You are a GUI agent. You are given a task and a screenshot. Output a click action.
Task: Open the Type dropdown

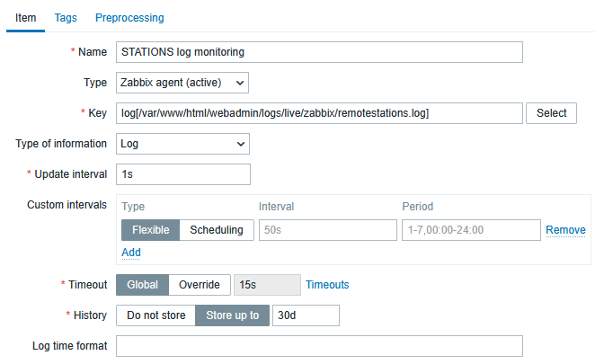(182, 83)
